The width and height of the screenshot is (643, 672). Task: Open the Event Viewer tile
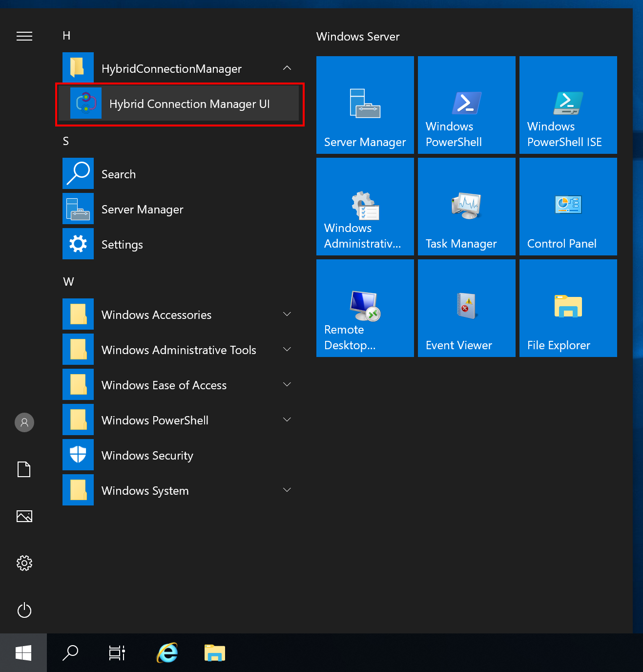pyautogui.click(x=467, y=308)
